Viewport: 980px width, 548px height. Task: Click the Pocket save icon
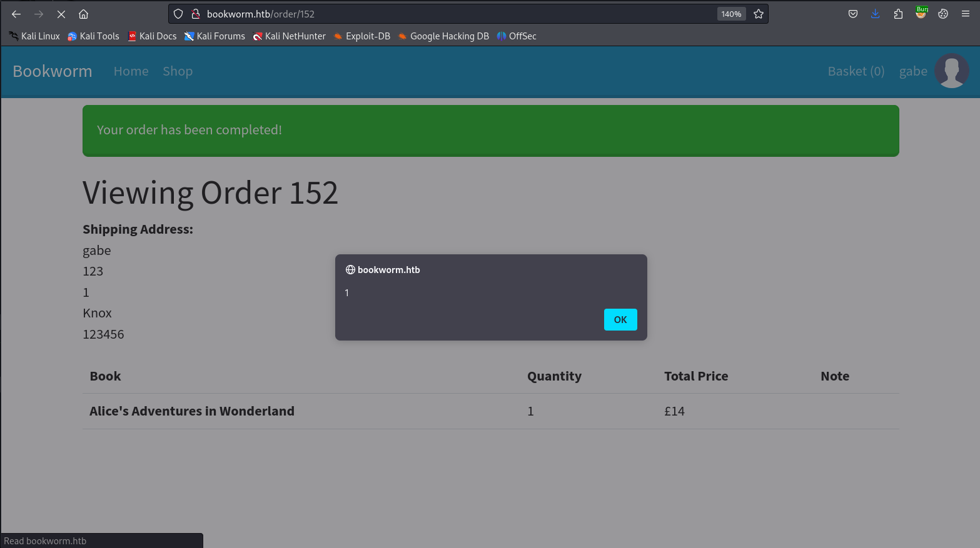pos(852,14)
